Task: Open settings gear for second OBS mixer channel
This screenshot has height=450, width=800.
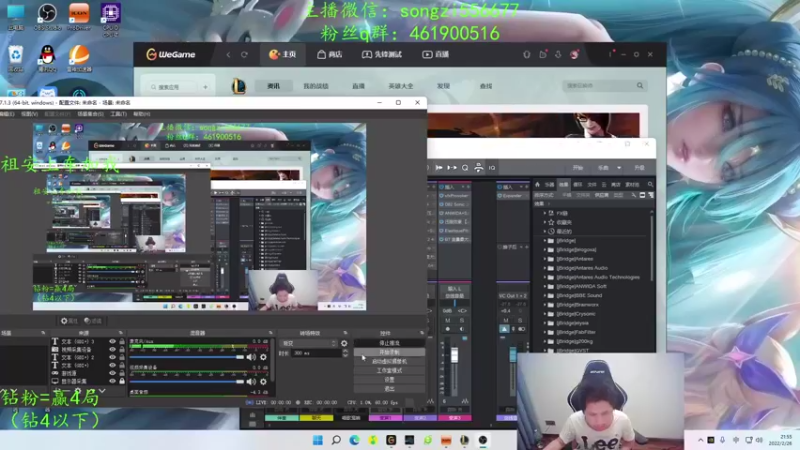Action: pyautogui.click(x=263, y=381)
